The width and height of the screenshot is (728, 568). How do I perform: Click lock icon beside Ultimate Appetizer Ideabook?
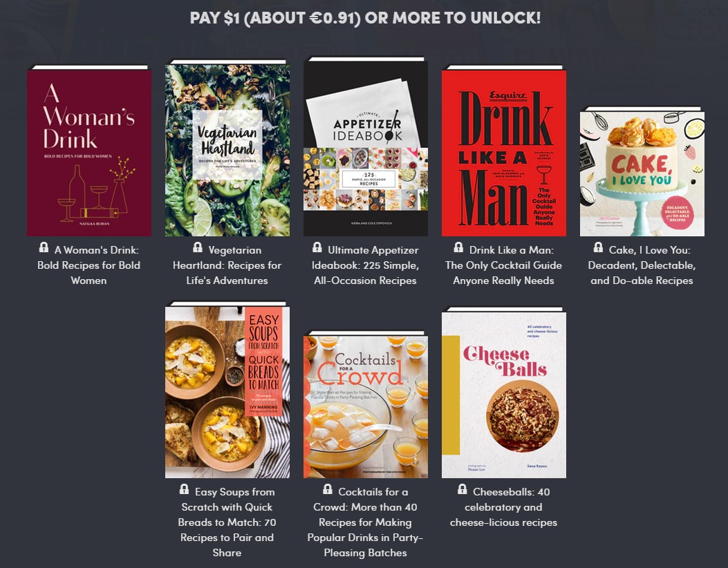(317, 247)
